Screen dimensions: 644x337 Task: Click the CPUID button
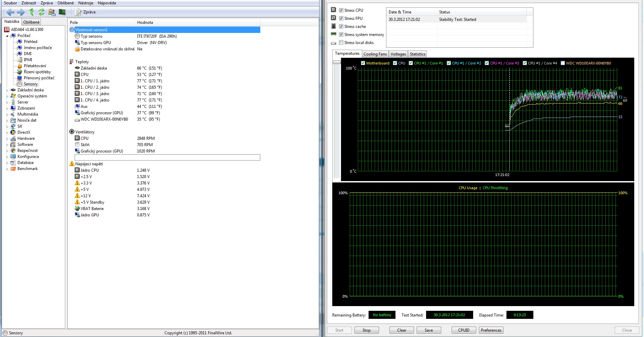[x=463, y=330]
